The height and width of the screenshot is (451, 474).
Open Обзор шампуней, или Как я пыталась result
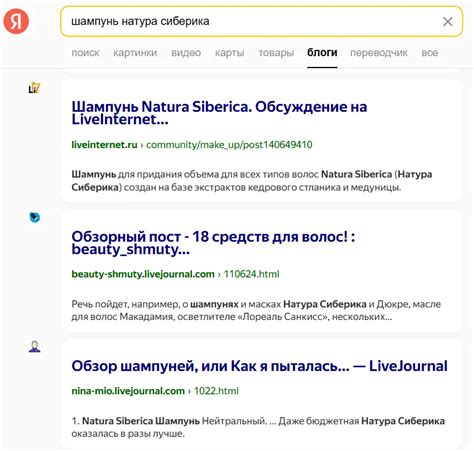pyautogui.click(x=259, y=366)
